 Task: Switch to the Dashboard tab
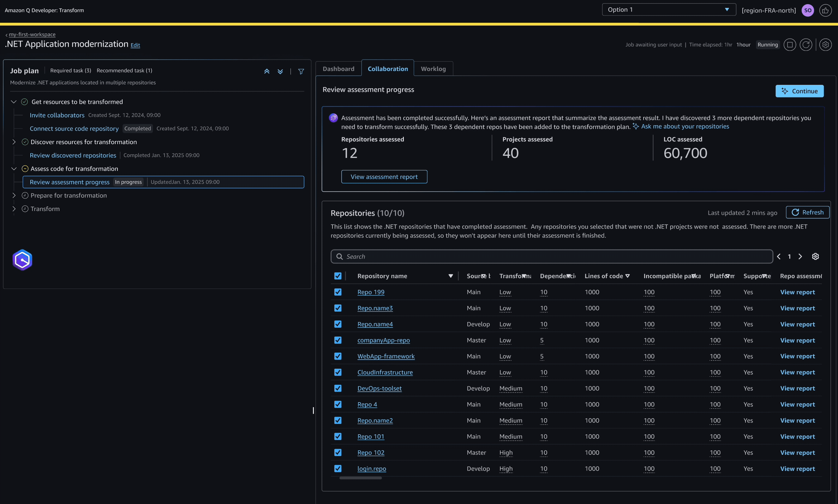338,68
